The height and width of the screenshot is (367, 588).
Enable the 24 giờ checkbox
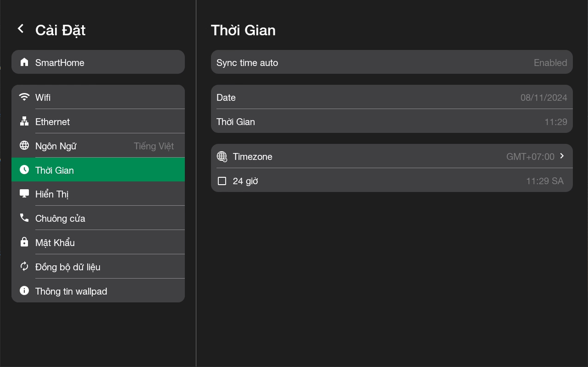click(222, 181)
